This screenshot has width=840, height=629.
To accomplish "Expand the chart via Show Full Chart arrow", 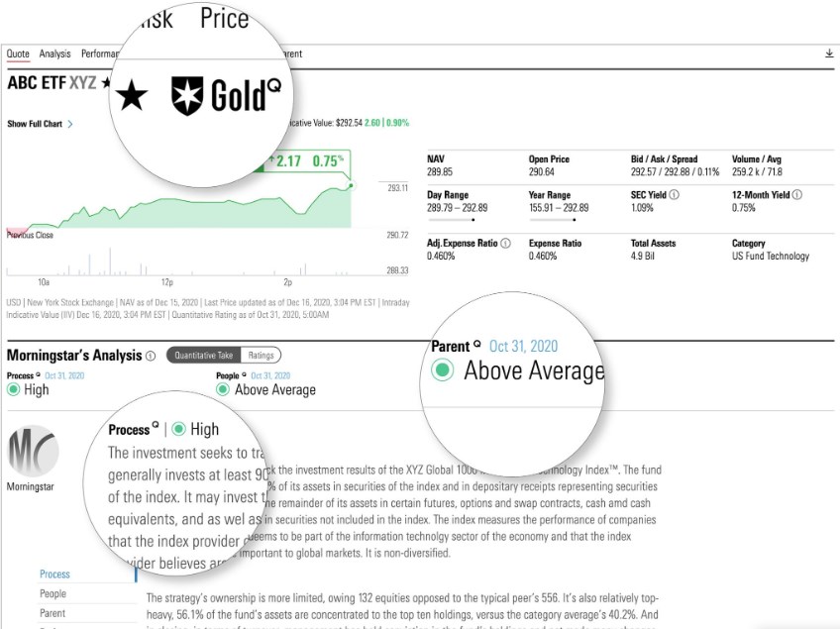I will (x=70, y=125).
